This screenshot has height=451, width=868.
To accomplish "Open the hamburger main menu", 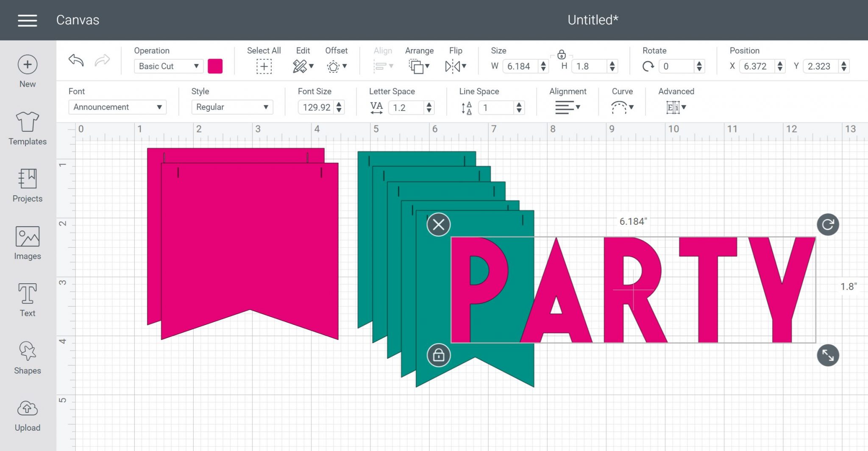I will 27,20.
